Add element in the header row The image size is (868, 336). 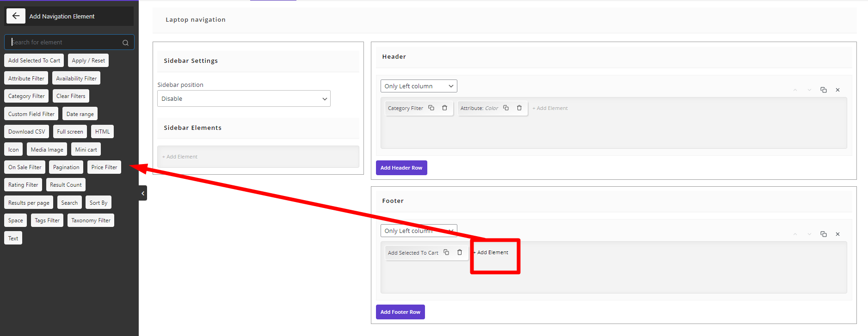pyautogui.click(x=550, y=108)
